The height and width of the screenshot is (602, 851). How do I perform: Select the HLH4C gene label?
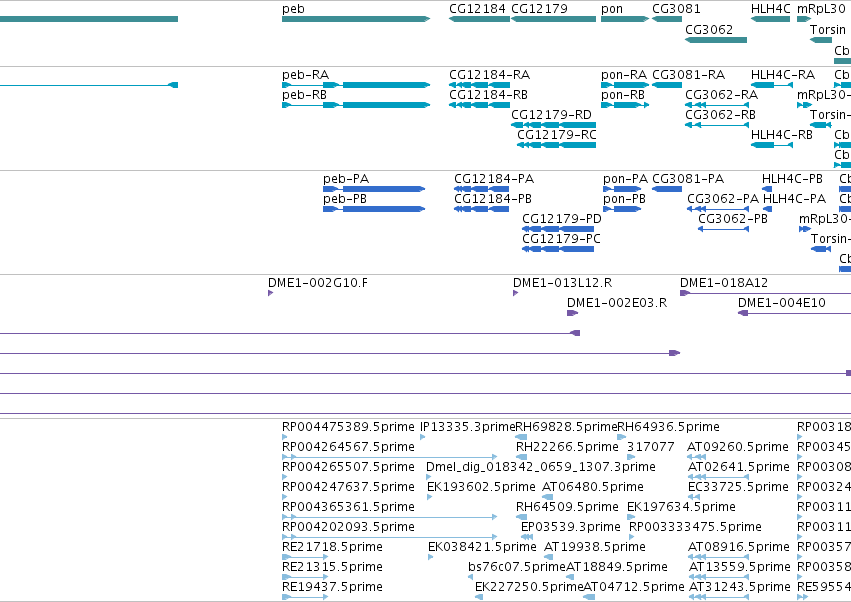(x=771, y=9)
